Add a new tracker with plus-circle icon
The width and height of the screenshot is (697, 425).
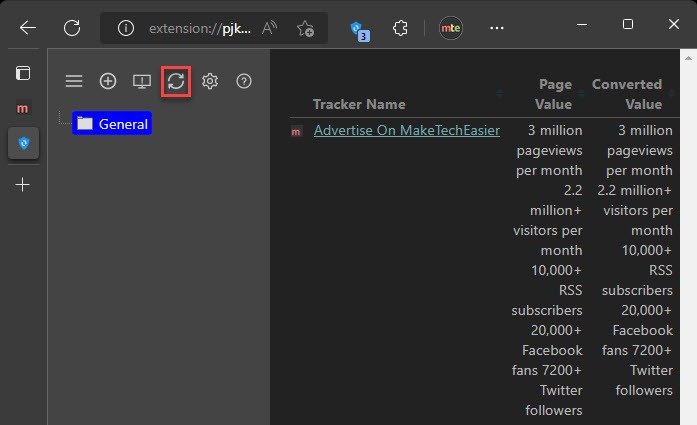point(108,81)
